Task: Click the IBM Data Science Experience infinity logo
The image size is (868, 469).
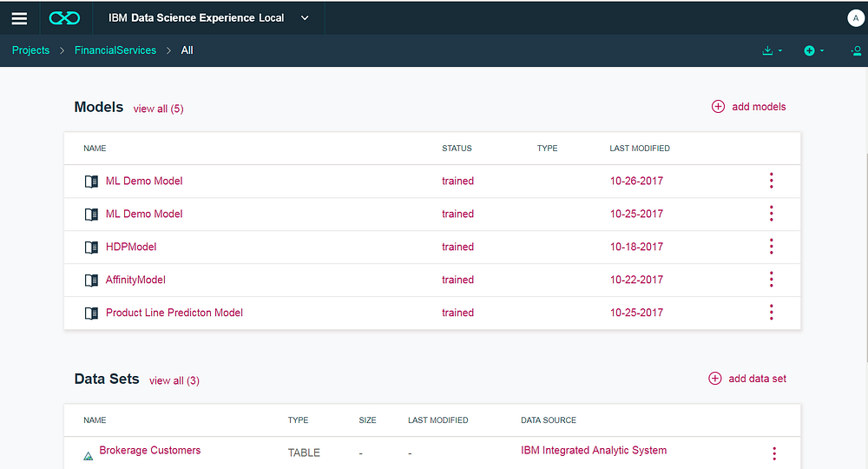Action: click(64, 18)
